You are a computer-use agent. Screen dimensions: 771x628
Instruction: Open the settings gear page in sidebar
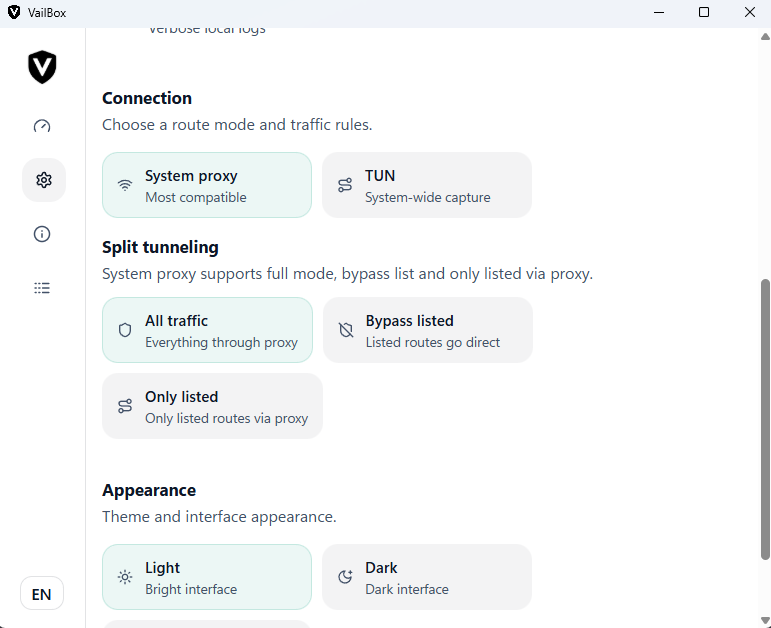click(44, 180)
